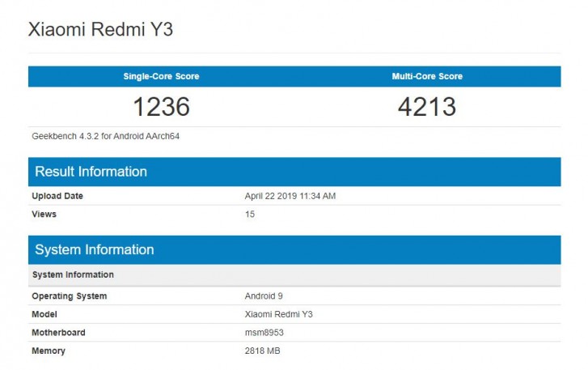Click the Xiaomi Redmi Y3 page title
The height and width of the screenshot is (370, 588).
(100, 30)
